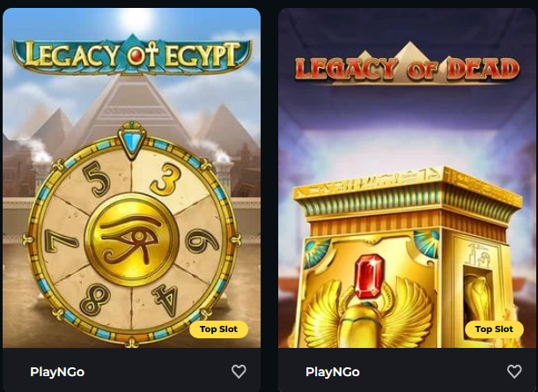This screenshot has width=538, height=392.
Task: Click the blue gem pointer atop wheel
Action: 132,142
